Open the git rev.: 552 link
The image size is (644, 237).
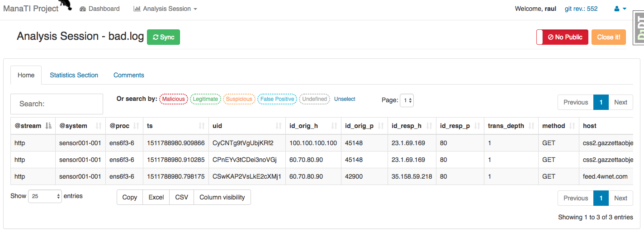[581, 9]
